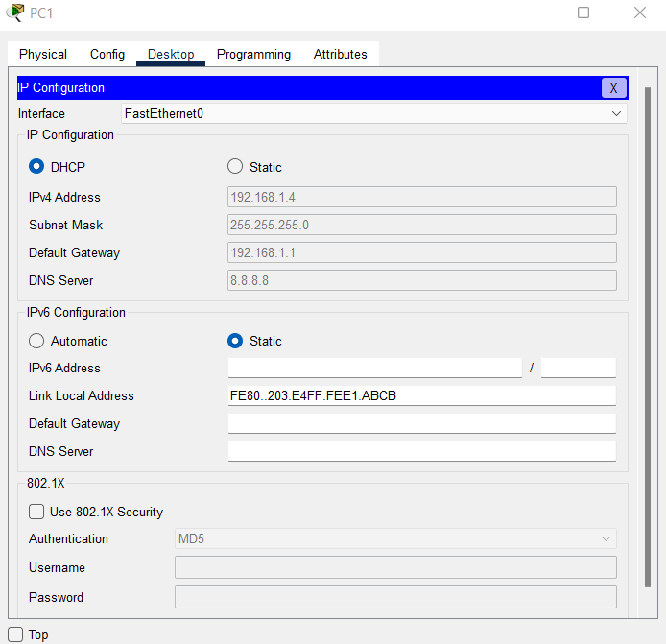Click the IPv4 Default Gateway field 192.168.1.1
Screen dimensions: 666x644
422,252
